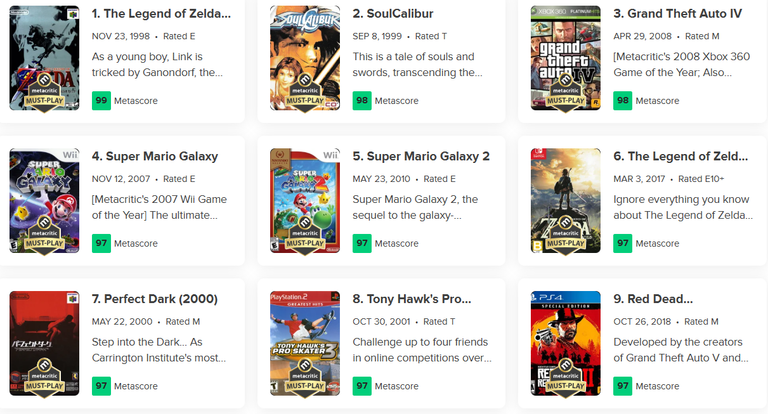This screenshot has height=414, width=768.
Task: Go to the "4. Super Mario Galaxy" title link
Action: coord(155,157)
